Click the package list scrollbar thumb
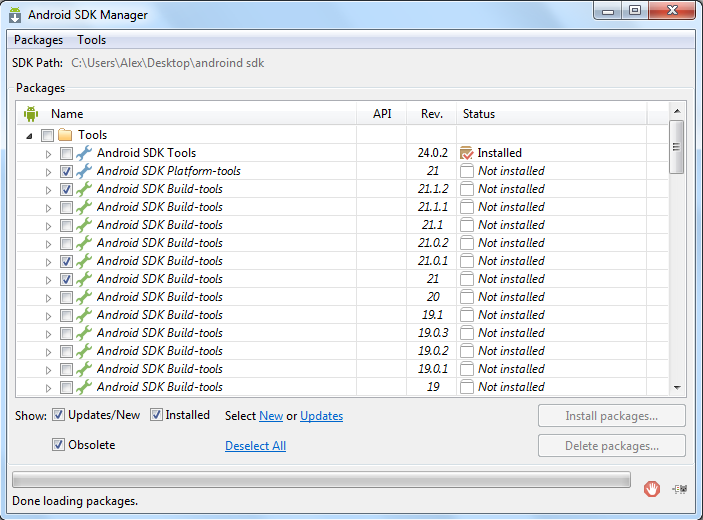703x520 pixels. 677,147
